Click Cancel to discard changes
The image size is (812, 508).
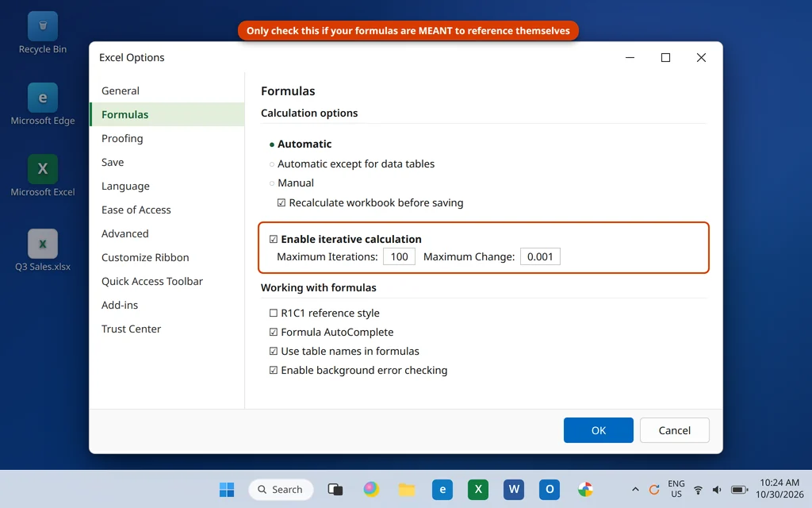(674, 430)
